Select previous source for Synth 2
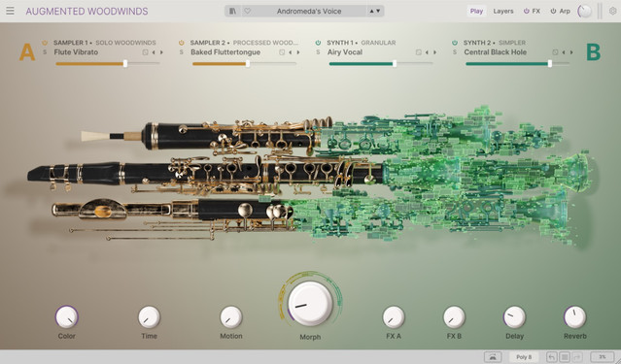This screenshot has height=364, width=621. tap(564, 52)
